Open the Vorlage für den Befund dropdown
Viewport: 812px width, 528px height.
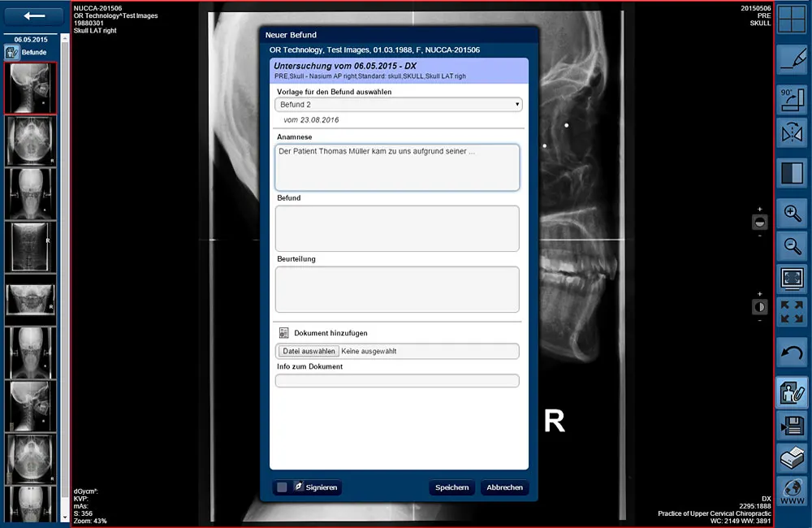(398, 105)
